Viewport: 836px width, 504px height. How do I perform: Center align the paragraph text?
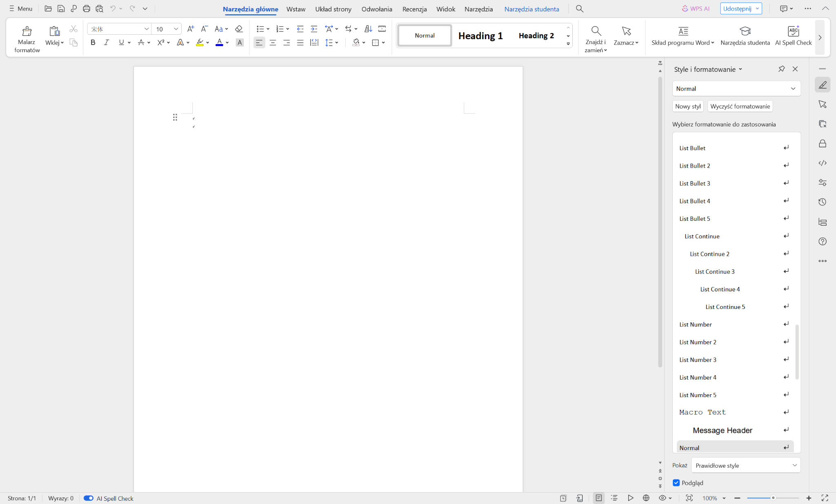(x=273, y=42)
